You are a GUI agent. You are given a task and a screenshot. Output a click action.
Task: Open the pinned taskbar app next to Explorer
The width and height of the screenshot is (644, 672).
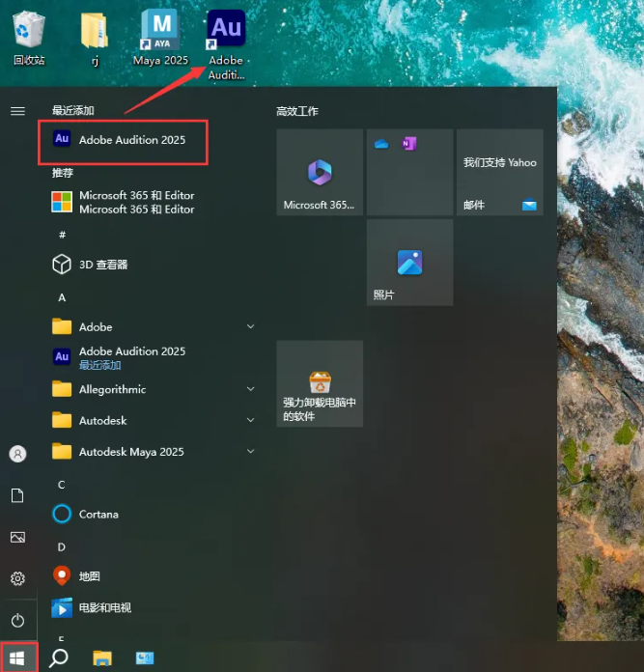tap(145, 658)
